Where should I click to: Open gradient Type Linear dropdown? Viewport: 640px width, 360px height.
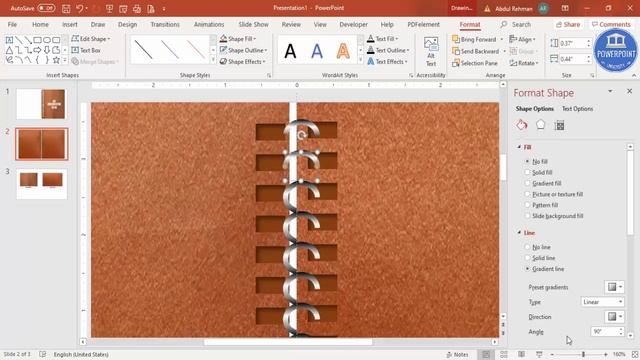click(x=602, y=302)
